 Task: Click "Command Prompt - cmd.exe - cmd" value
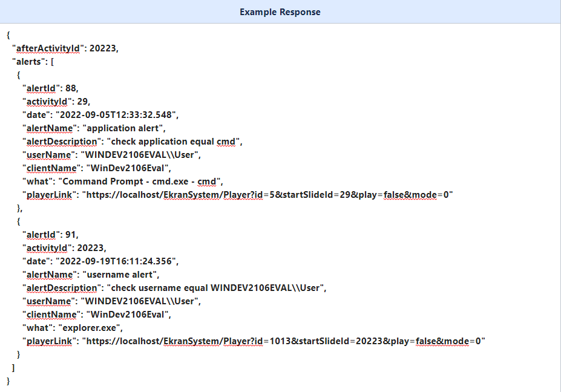[x=144, y=181]
